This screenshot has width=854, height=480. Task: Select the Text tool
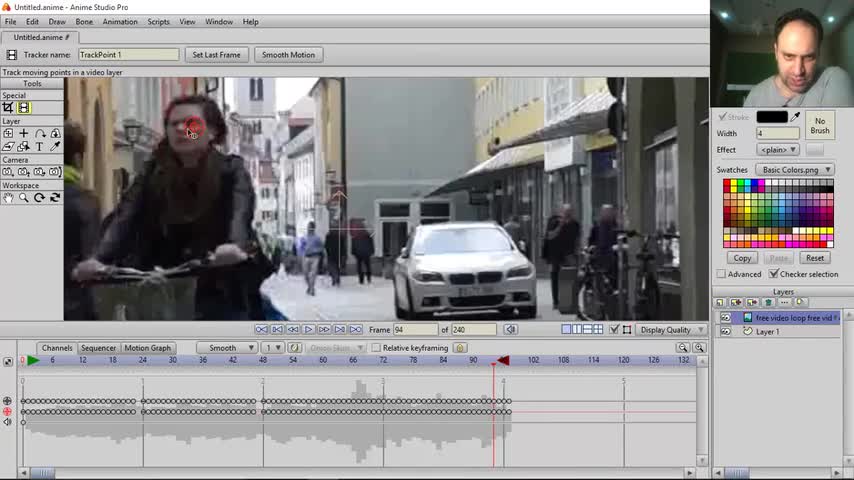pos(40,147)
